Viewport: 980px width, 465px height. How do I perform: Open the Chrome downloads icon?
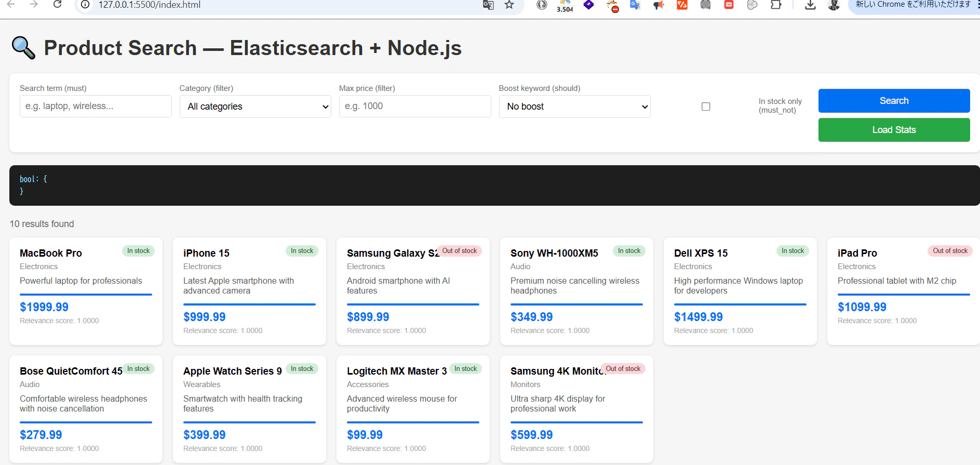810,5
